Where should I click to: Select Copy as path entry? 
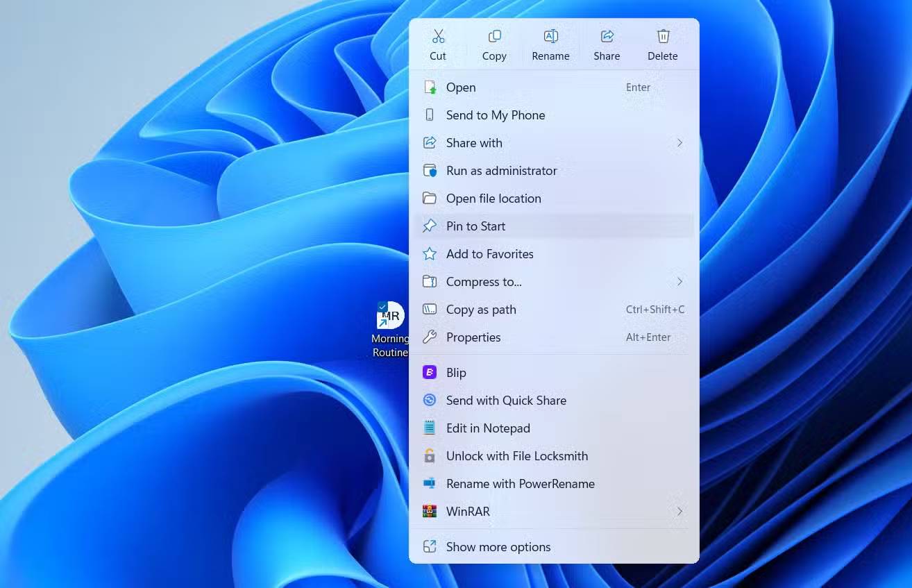coord(481,310)
